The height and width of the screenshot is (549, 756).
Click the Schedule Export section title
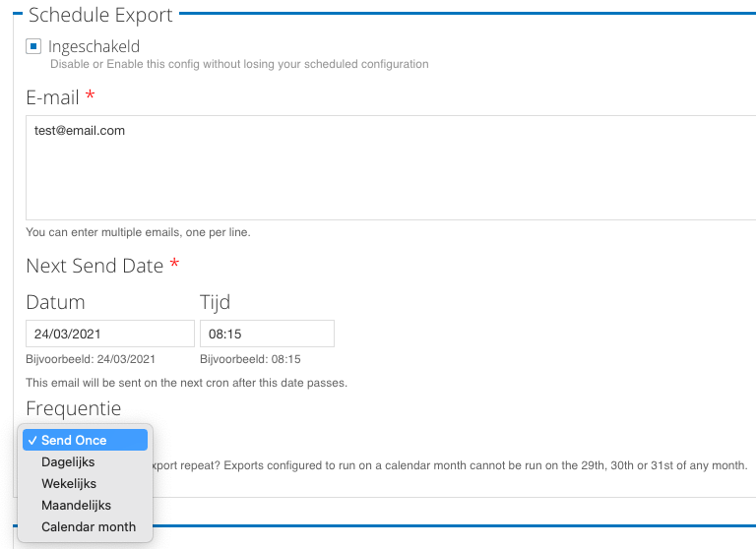(100, 16)
